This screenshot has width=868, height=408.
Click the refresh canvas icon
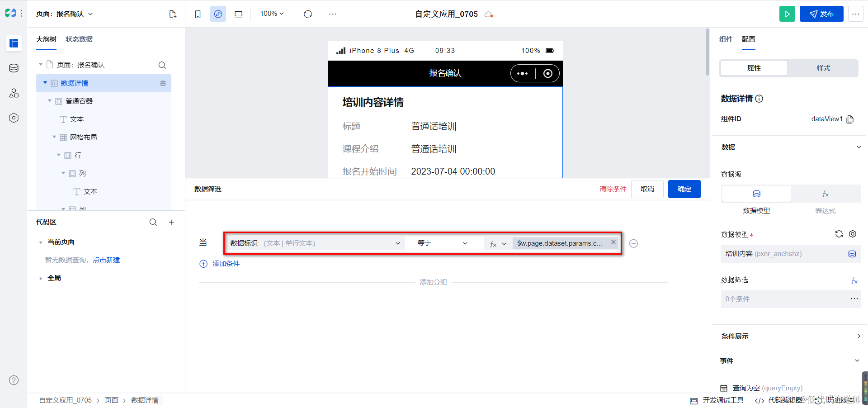point(308,14)
